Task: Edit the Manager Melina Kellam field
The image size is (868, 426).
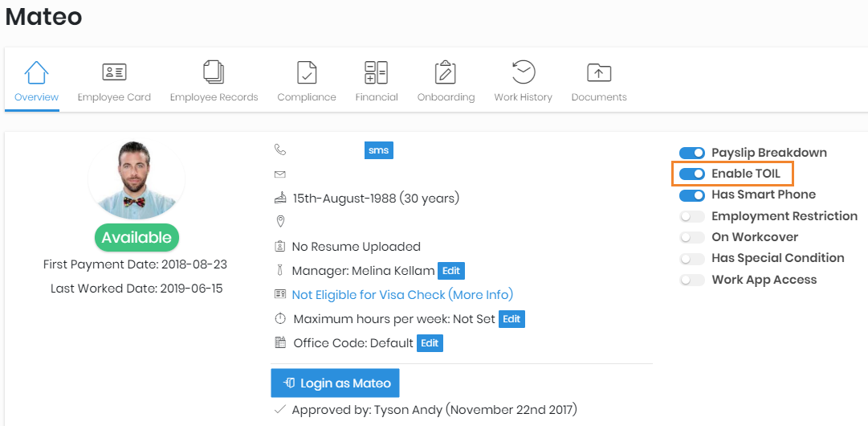Action: [452, 271]
